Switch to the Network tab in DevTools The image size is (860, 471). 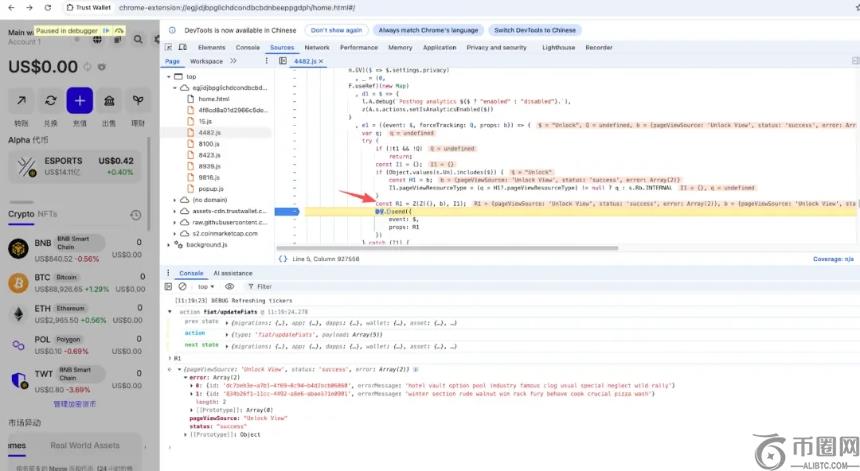(316, 47)
